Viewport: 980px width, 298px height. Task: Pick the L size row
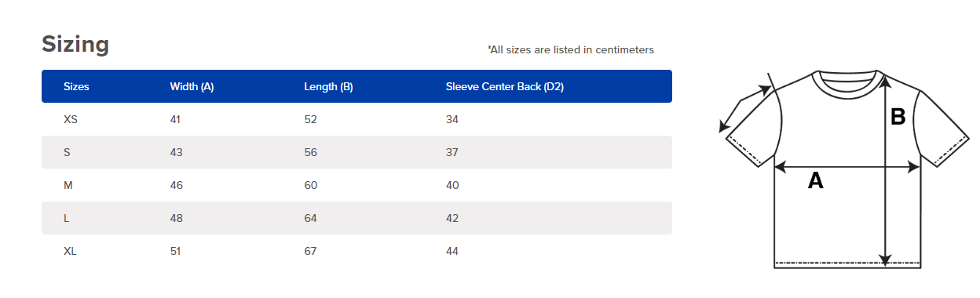pyautogui.click(x=357, y=218)
